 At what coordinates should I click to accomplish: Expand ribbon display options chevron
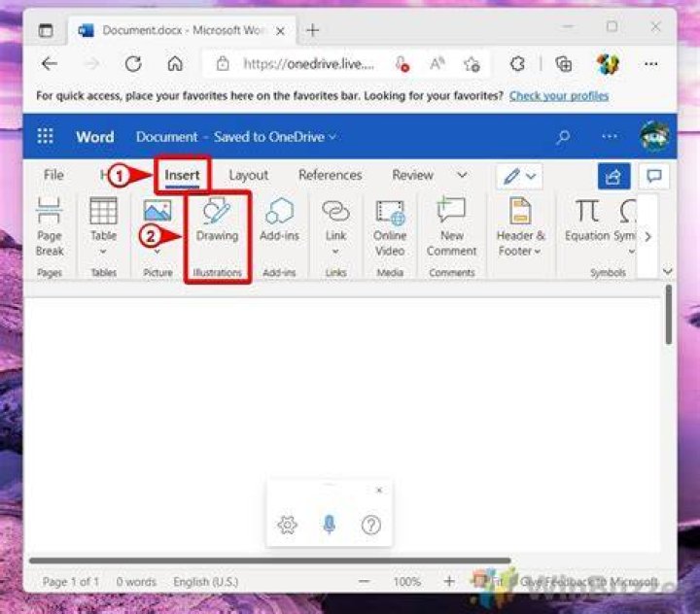click(x=667, y=271)
